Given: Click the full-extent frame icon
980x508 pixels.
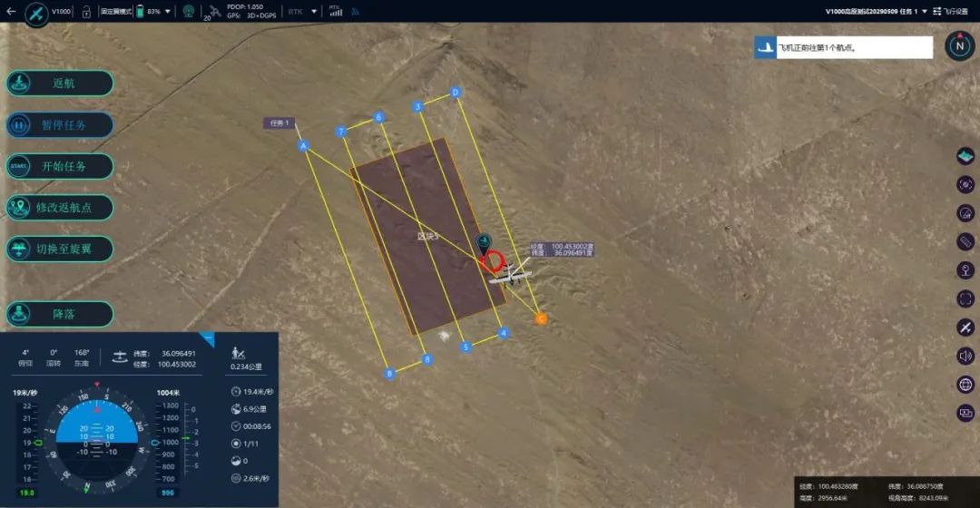Looking at the screenshot, I should pyautogui.click(x=965, y=298).
